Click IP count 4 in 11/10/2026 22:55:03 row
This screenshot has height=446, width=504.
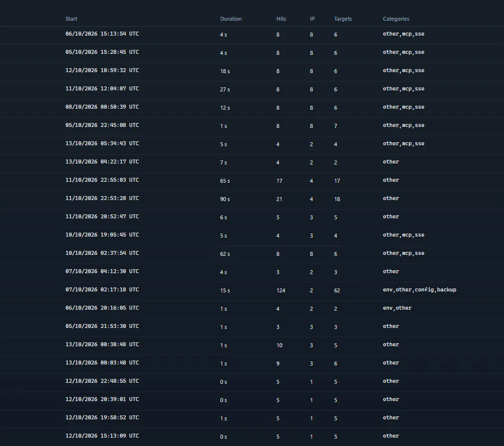311,181
